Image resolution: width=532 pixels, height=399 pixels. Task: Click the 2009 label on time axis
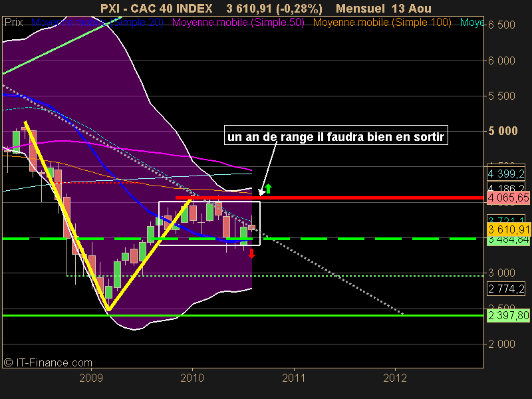pos(91,378)
